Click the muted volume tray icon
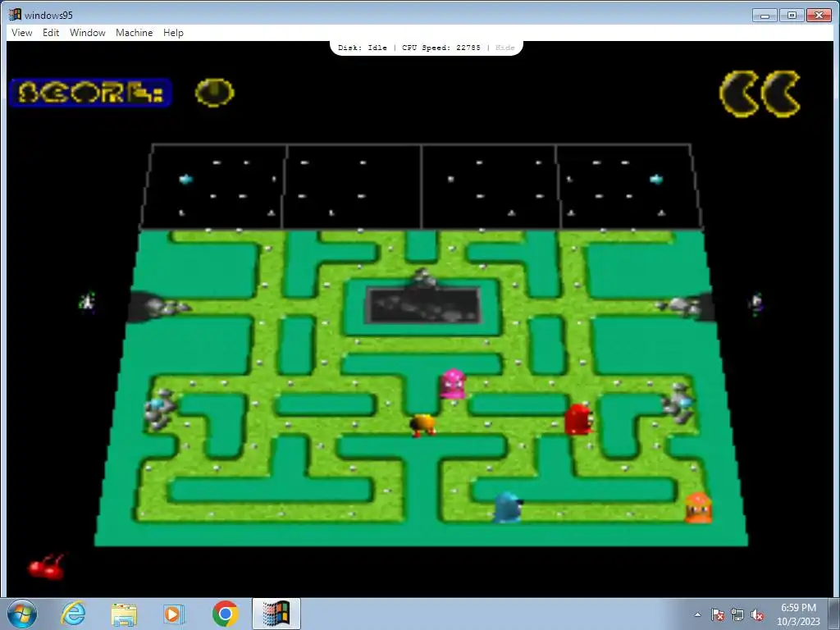Image resolution: width=840 pixels, height=630 pixels. click(757, 615)
